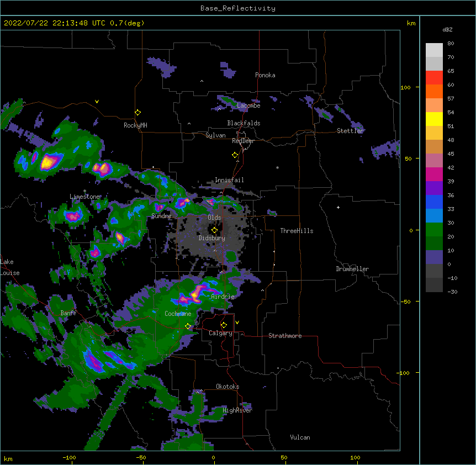Click the Drumheller label
This screenshot has width=476, height=465.
pos(352,269)
